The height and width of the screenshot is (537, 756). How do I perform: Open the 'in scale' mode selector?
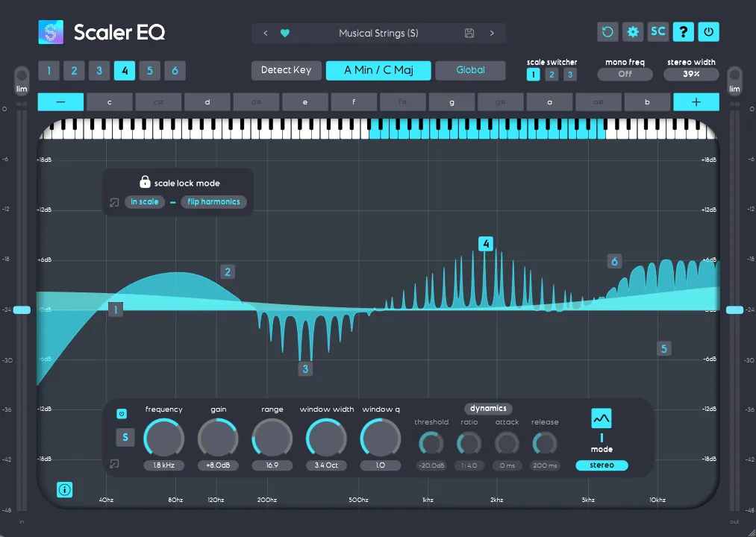145,202
